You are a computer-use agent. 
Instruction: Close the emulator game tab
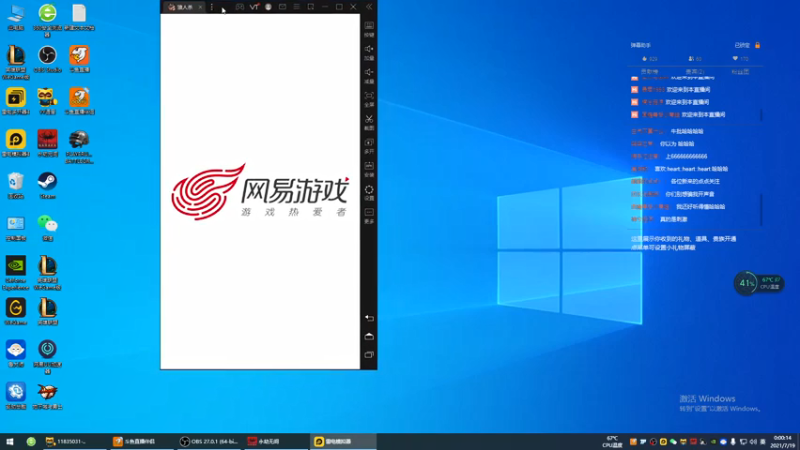(x=200, y=7)
